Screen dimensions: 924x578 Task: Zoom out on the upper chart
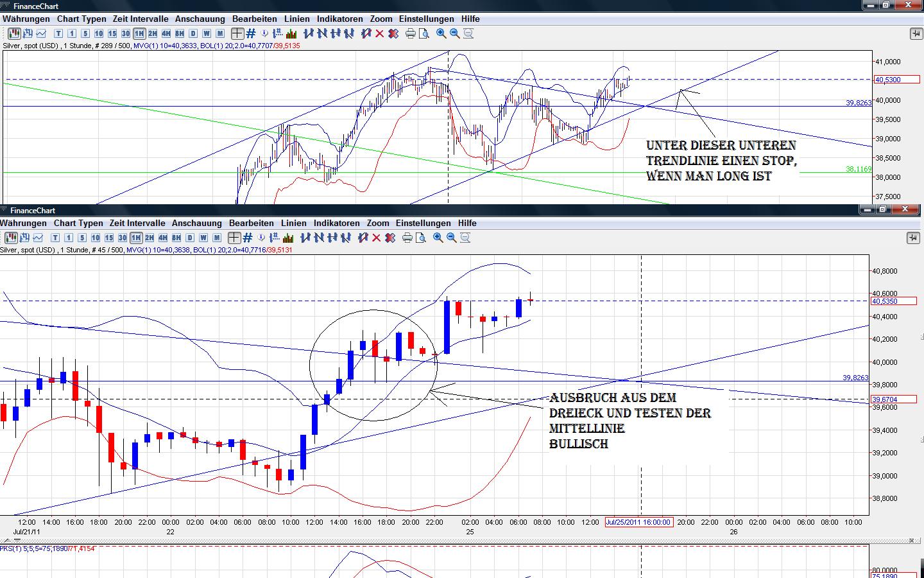point(455,33)
